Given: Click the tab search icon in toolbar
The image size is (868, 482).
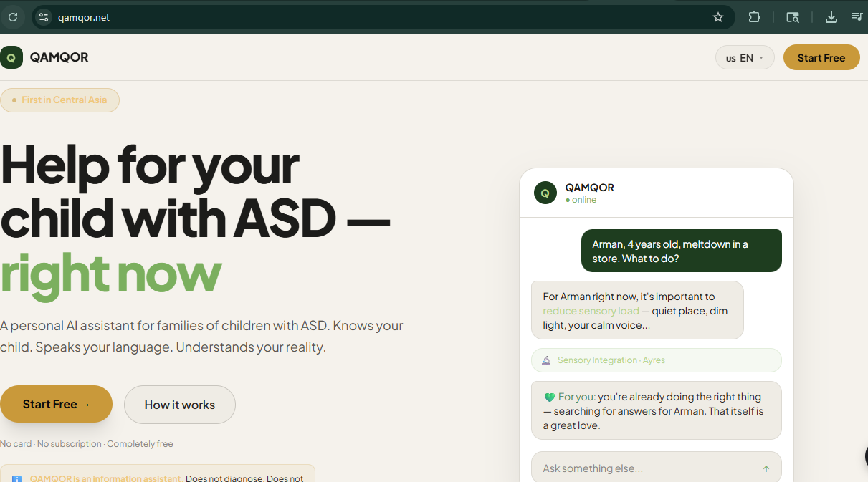Looking at the screenshot, I should point(792,17).
